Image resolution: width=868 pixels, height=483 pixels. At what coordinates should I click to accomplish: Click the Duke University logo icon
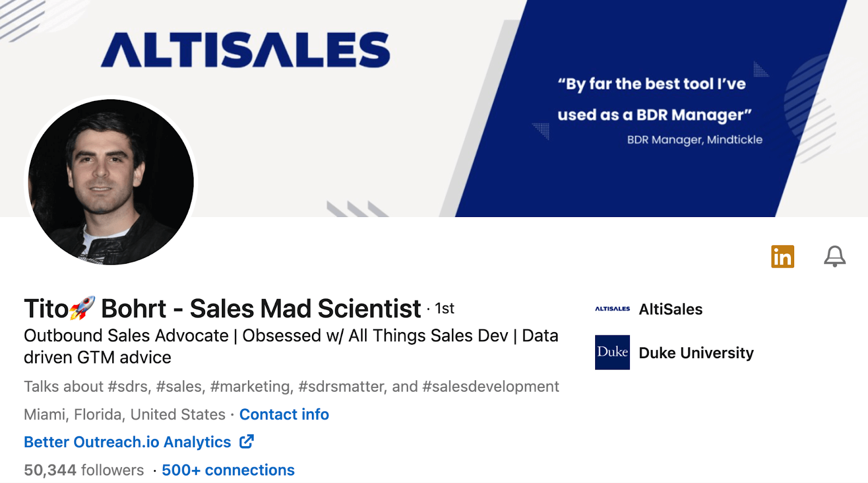[x=612, y=353]
